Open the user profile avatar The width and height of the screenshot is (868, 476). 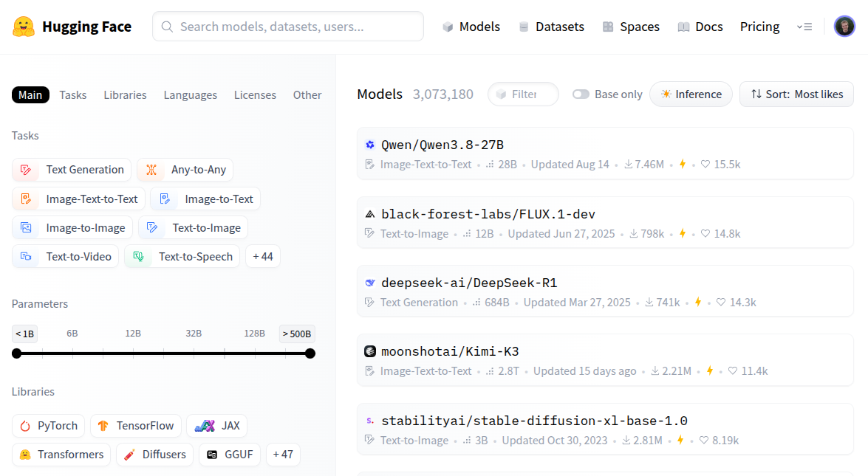(x=844, y=27)
